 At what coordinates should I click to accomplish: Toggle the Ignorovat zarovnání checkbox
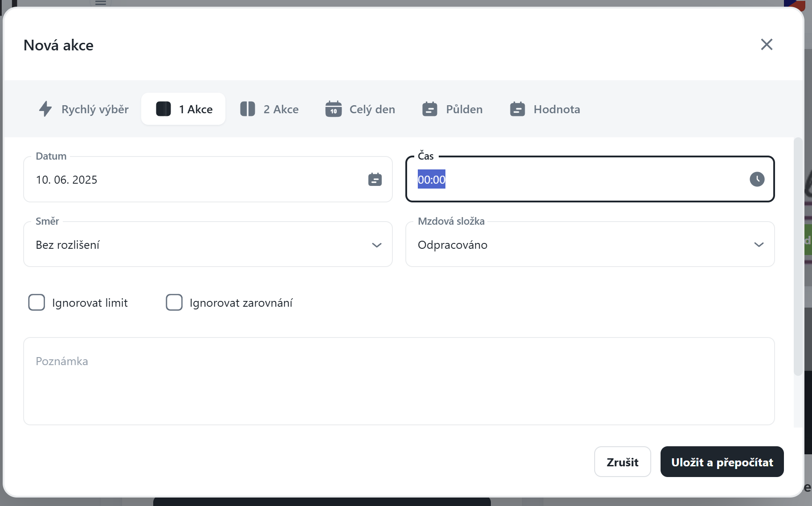(x=174, y=302)
